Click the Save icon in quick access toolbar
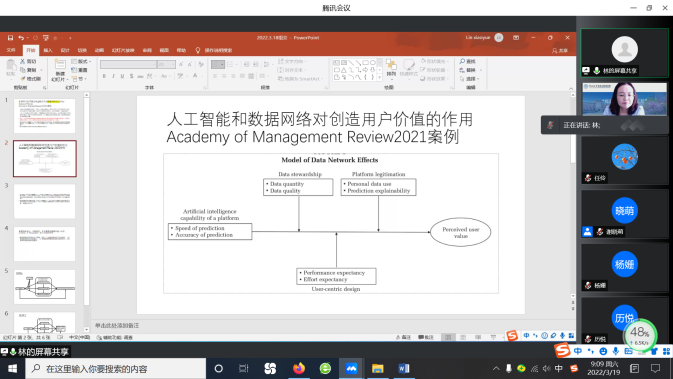Viewport: 673px width, 379px height. click(x=10, y=38)
